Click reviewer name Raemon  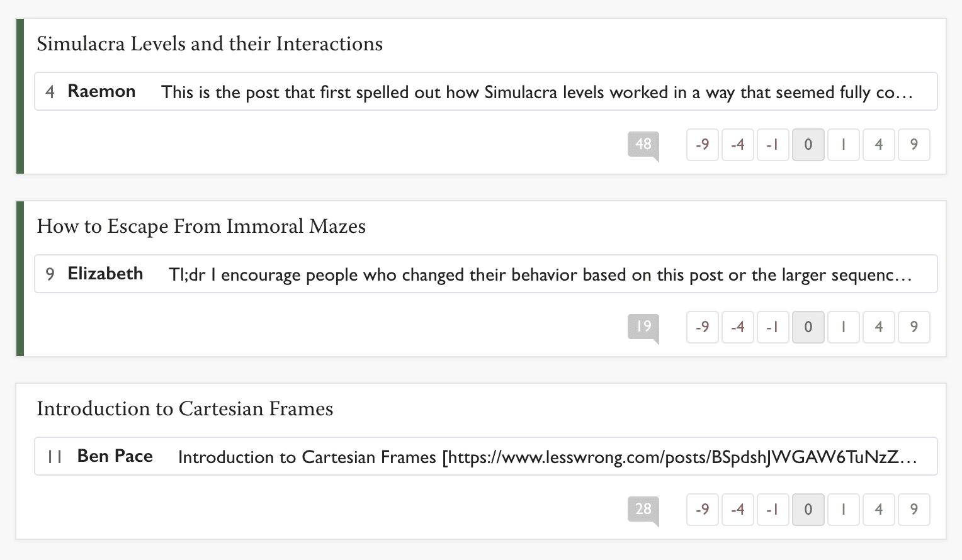point(101,92)
